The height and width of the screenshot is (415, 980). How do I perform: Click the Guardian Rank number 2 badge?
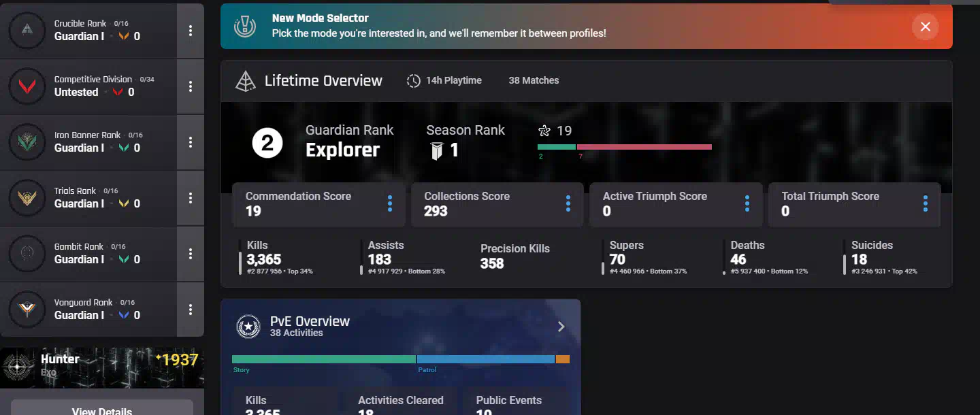pos(267,144)
